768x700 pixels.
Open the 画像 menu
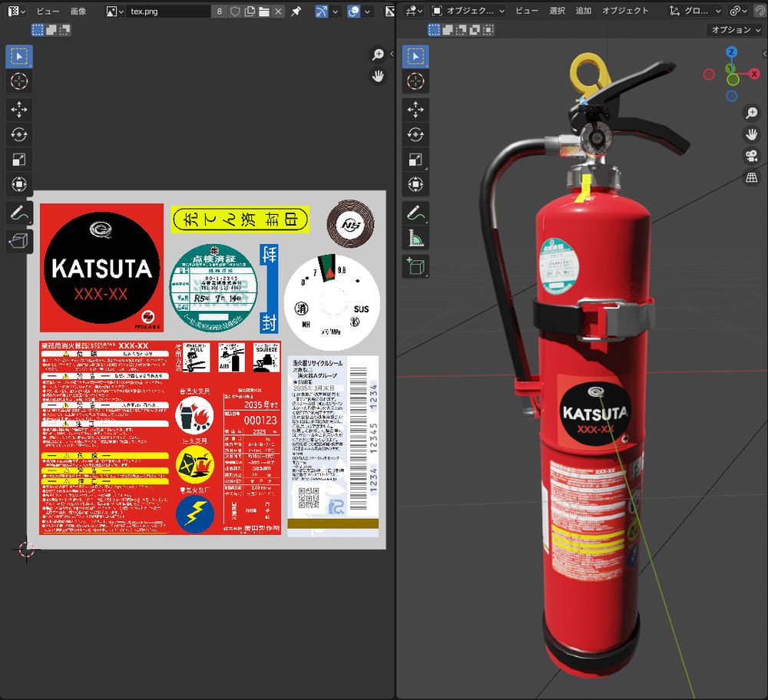[x=78, y=12]
